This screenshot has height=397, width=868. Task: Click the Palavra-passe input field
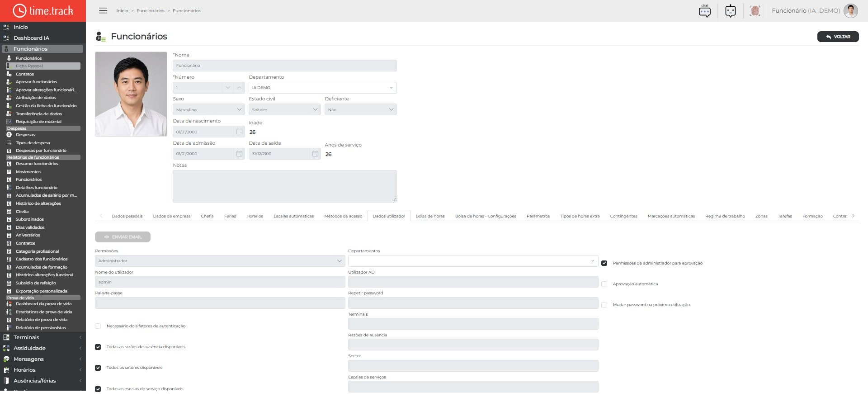click(x=220, y=303)
